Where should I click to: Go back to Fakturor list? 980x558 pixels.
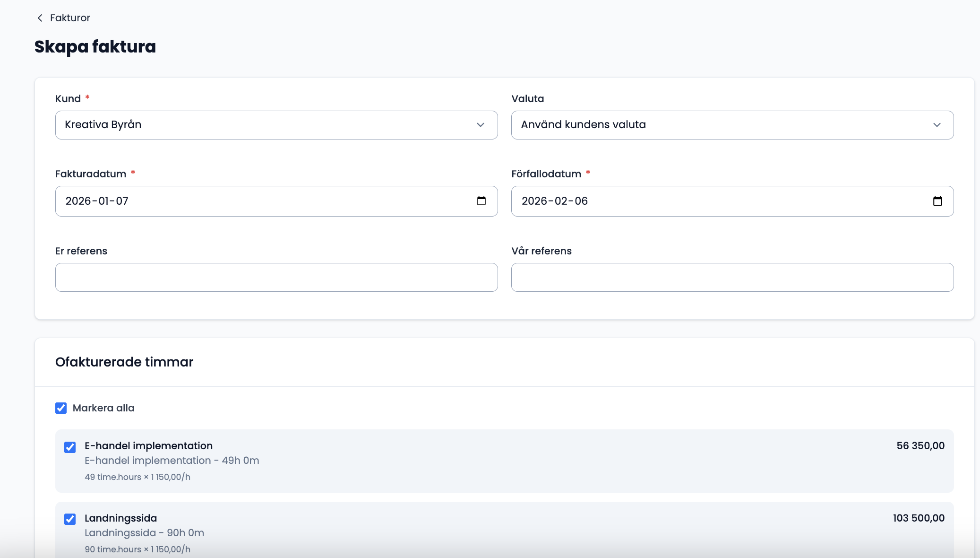[x=70, y=18]
